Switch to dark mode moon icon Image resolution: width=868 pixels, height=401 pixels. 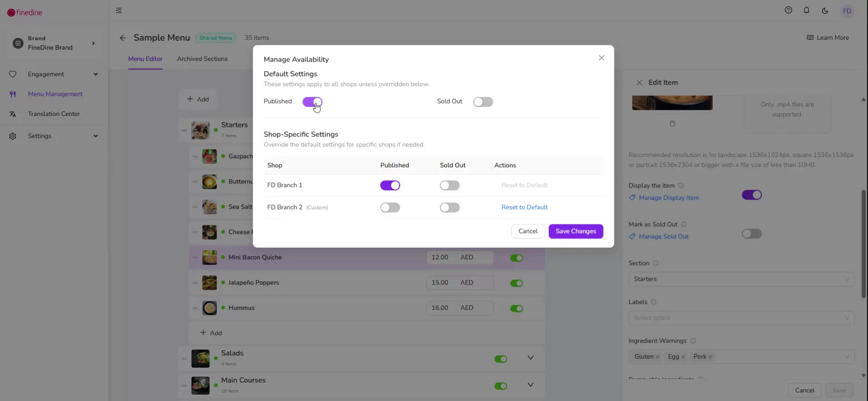pos(825,11)
